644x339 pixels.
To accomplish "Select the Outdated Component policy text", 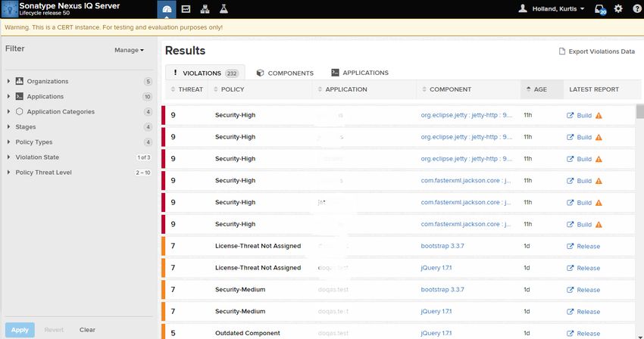I will pyautogui.click(x=248, y=333).
